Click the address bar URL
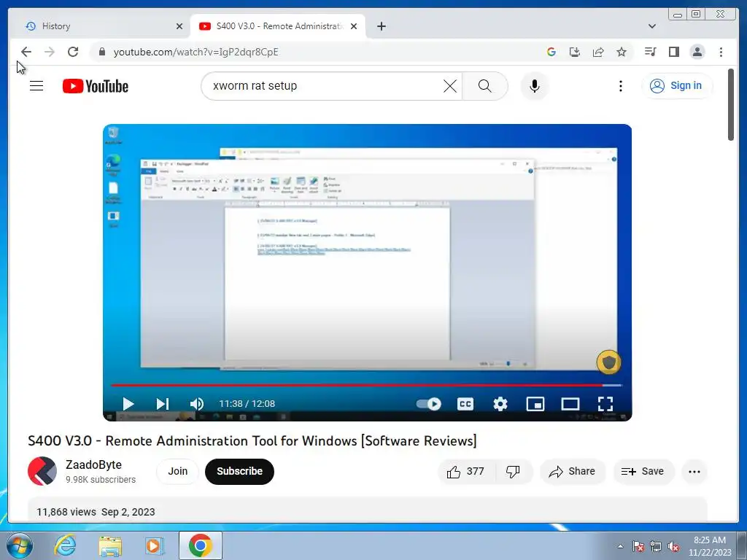Viewport: 747px width, 560px height. pyautogui.click(x=196, y=52)
